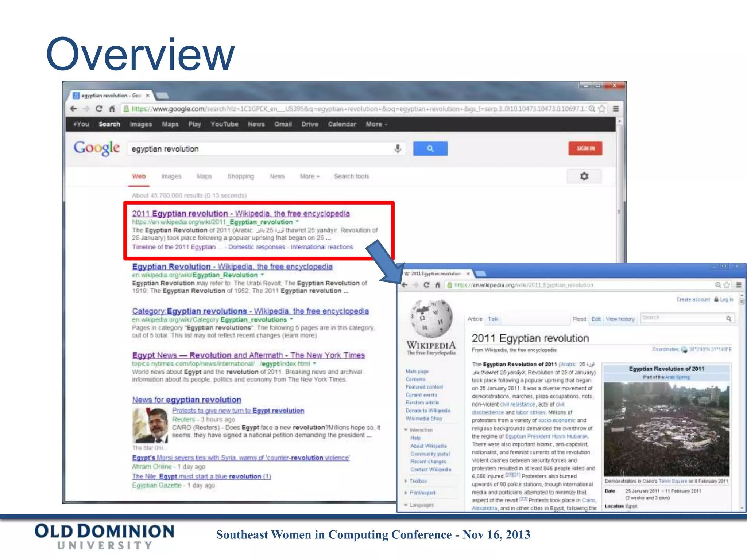The image size is (747, 560).
Task: Open Search tools on Google results
Action: click(351, 176)
